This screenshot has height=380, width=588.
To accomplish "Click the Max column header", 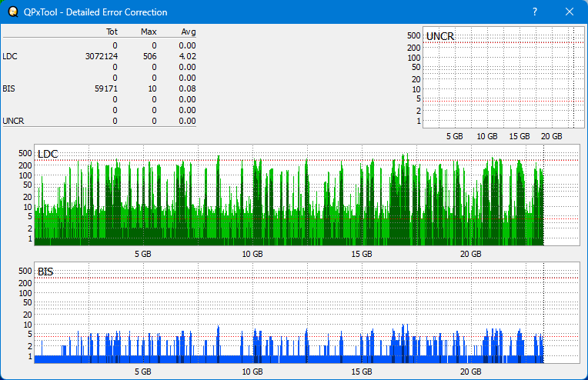I will [149, 32].
